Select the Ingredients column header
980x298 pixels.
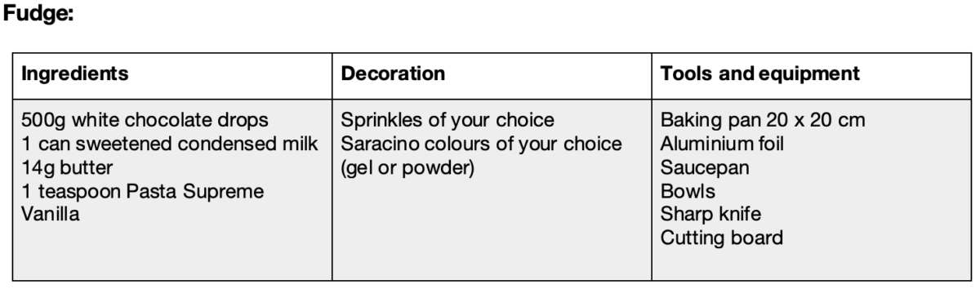(x=74, y=74)
